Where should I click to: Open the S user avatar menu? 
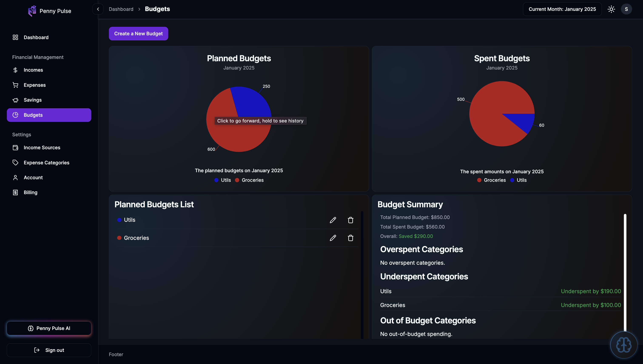pos(626,9)
